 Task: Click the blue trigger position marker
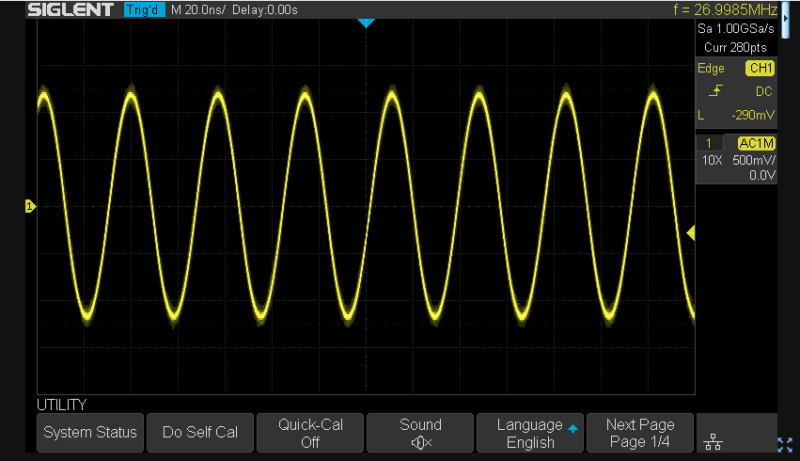(366, 22)
